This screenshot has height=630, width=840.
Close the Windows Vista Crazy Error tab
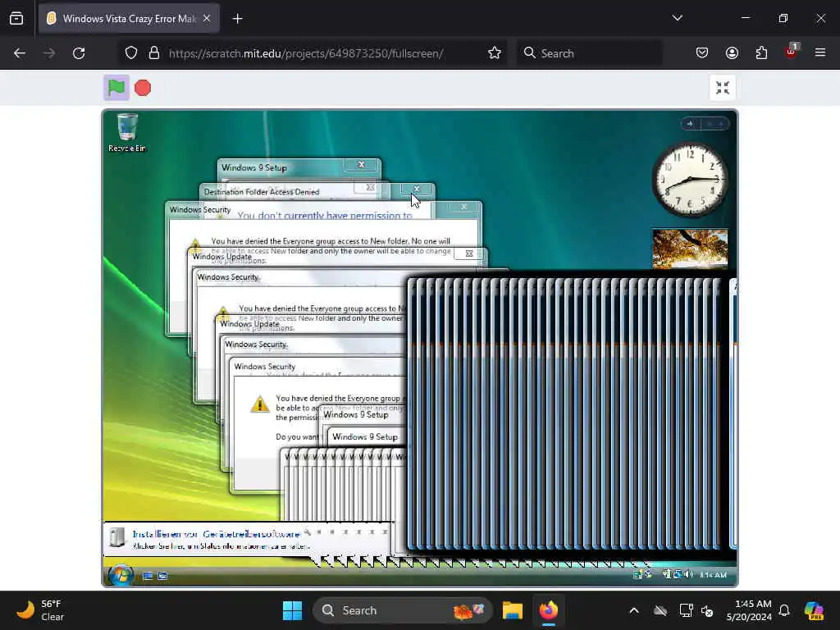pyautogui.click(x=207, y=19)
